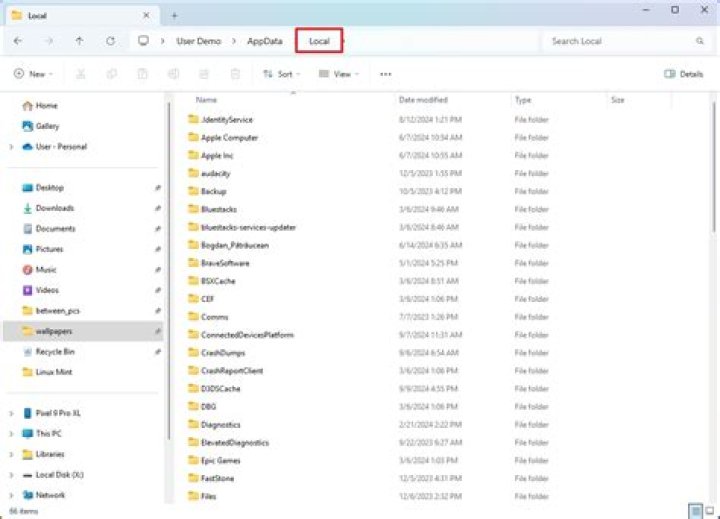Expand the User - Personal OneDrive node

pyautogui.click(x=11, y=147)
